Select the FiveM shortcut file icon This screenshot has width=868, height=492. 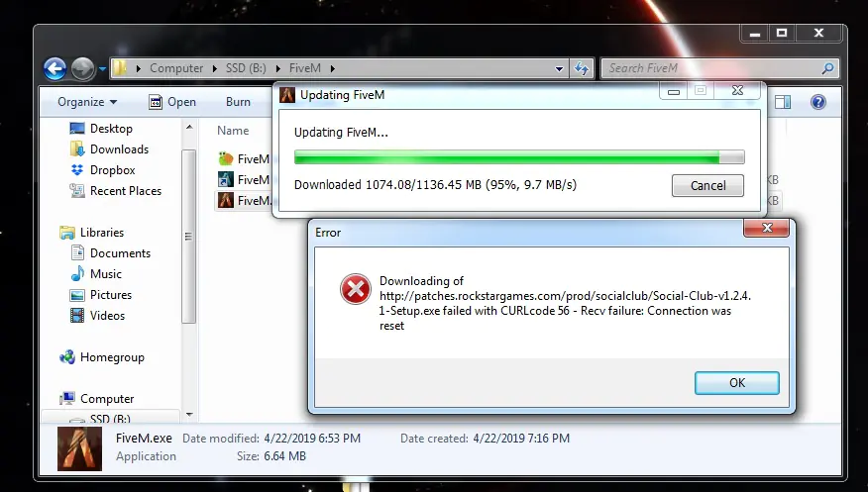point(226,179)
